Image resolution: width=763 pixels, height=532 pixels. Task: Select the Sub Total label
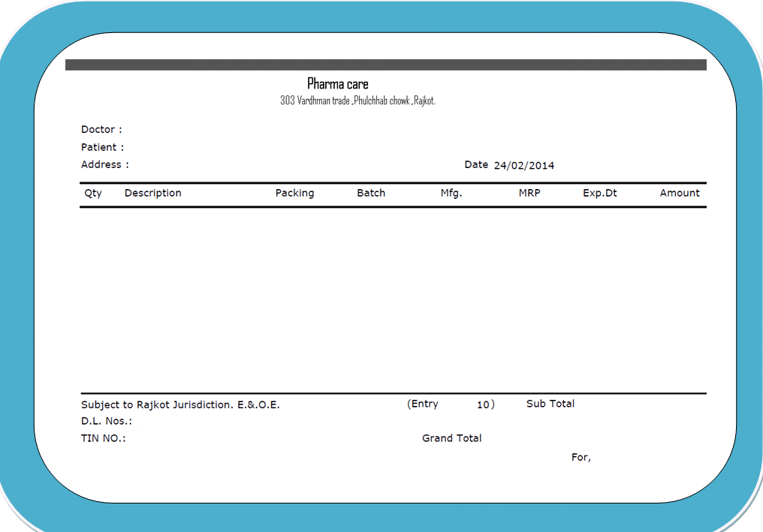[550, 404]
